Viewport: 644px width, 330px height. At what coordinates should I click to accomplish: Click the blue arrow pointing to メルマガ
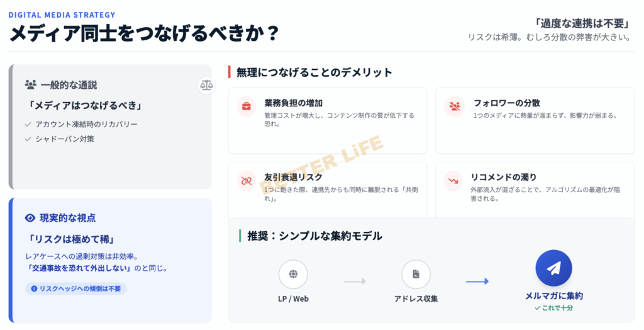pyautogui.click(x=477, y=281)
